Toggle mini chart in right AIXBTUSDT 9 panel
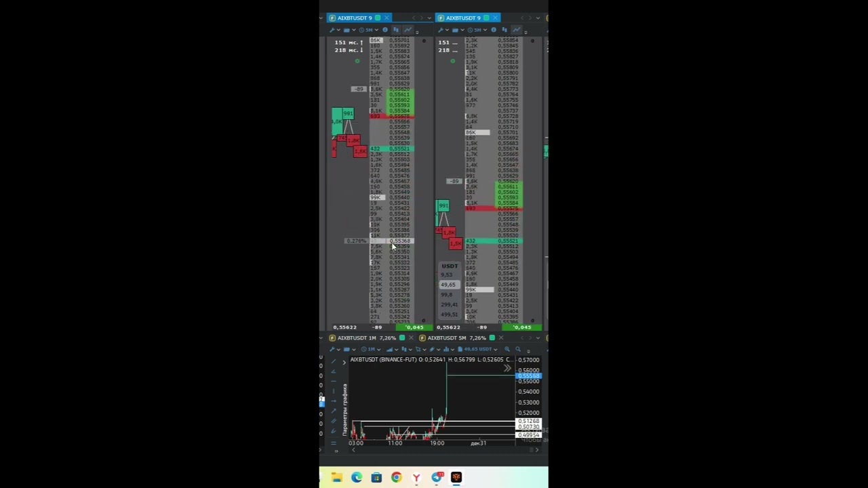 (x=516, y=30)
